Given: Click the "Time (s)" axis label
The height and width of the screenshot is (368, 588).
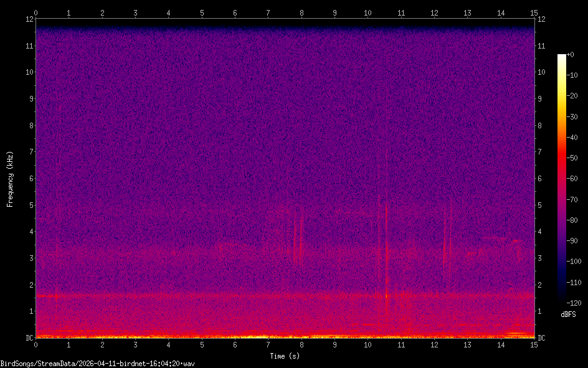Looking at the screenshot, I should (x=285, y=356).
